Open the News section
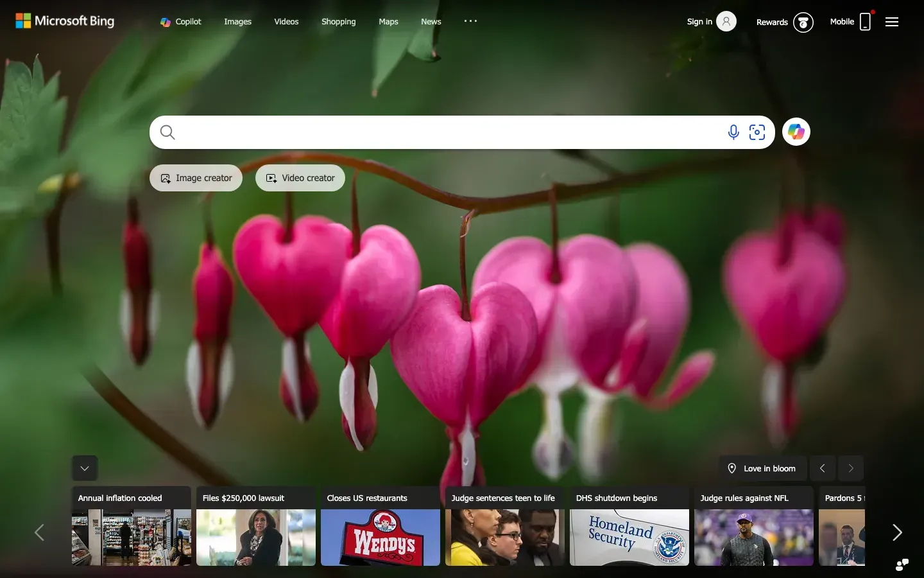 coord(431,21)
